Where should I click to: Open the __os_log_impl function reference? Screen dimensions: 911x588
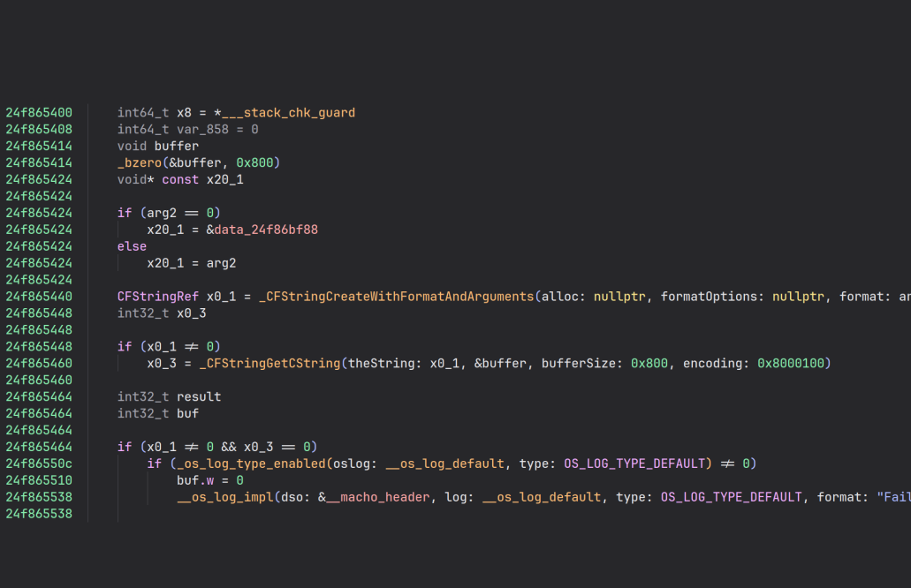coord(225,497)
